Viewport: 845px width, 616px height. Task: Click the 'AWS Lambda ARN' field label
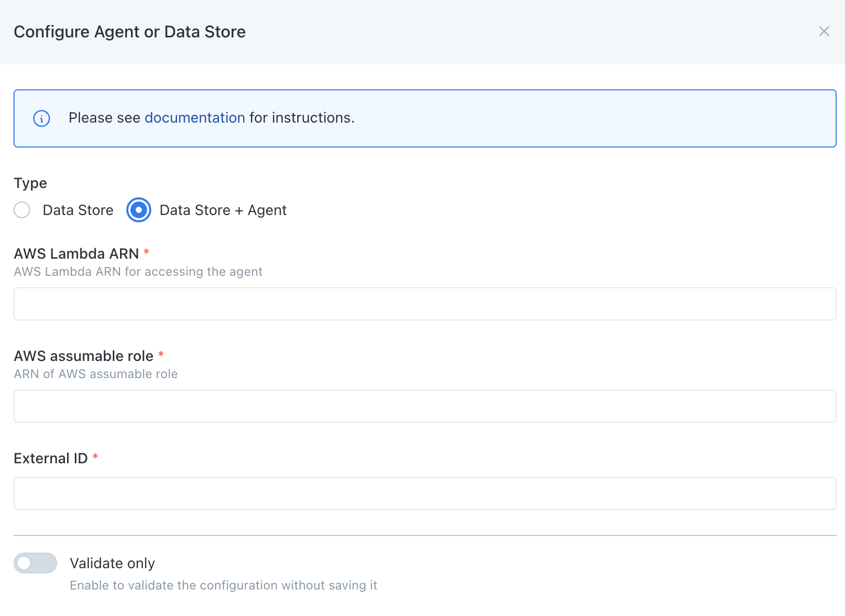pos(76,253)
